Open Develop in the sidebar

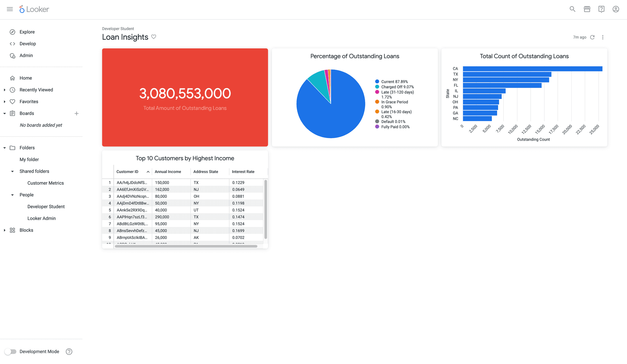[x=28, y=44]
